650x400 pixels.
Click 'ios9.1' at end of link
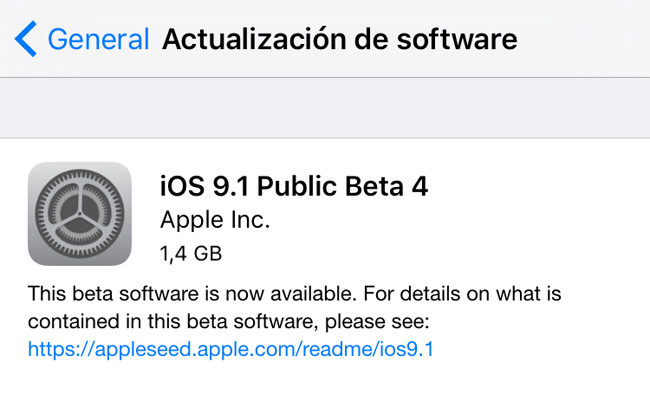tap(406, 349)
